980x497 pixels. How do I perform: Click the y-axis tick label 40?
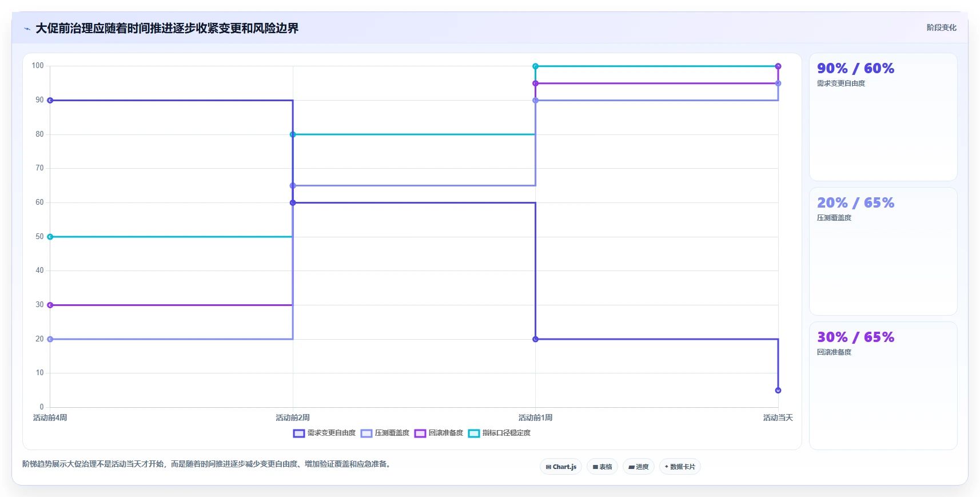pos(39,271)
